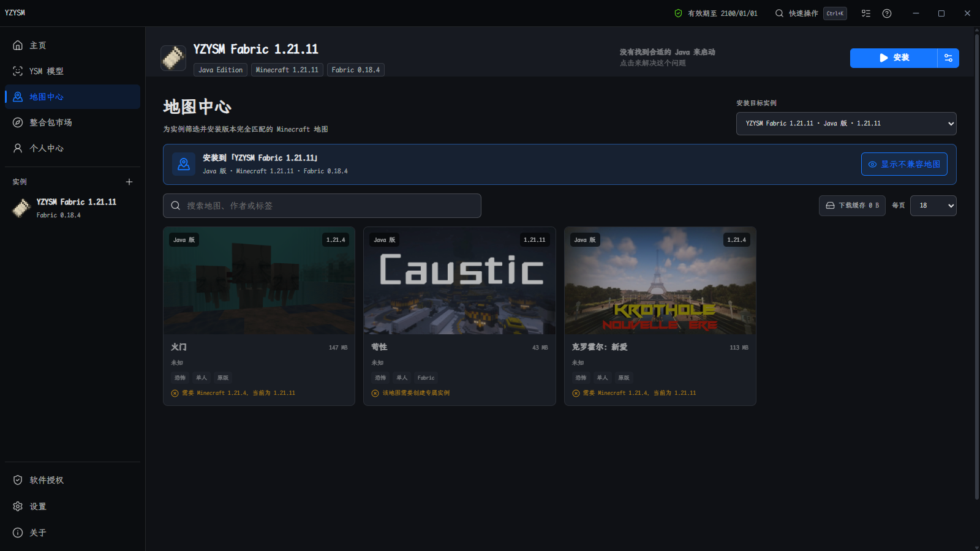
Task: Open 整合包市场 modpack market
Action: (72, 122)
